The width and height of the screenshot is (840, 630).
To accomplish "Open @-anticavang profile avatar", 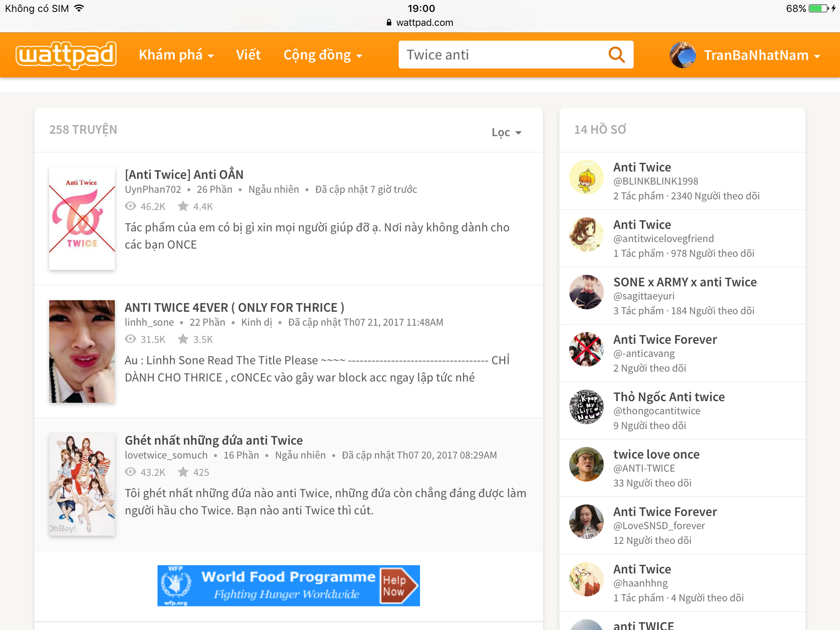I will tap(586, 349).
